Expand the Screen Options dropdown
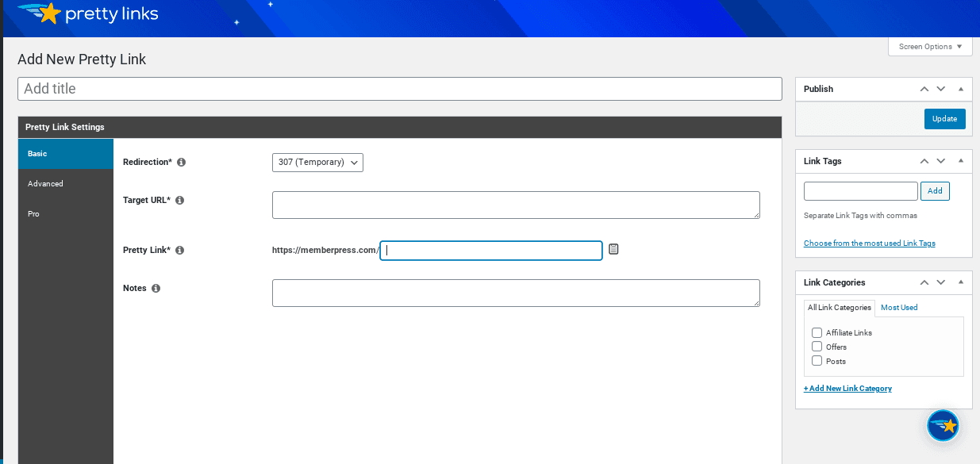This screenshot has width=980, height=464. point(930,47)
